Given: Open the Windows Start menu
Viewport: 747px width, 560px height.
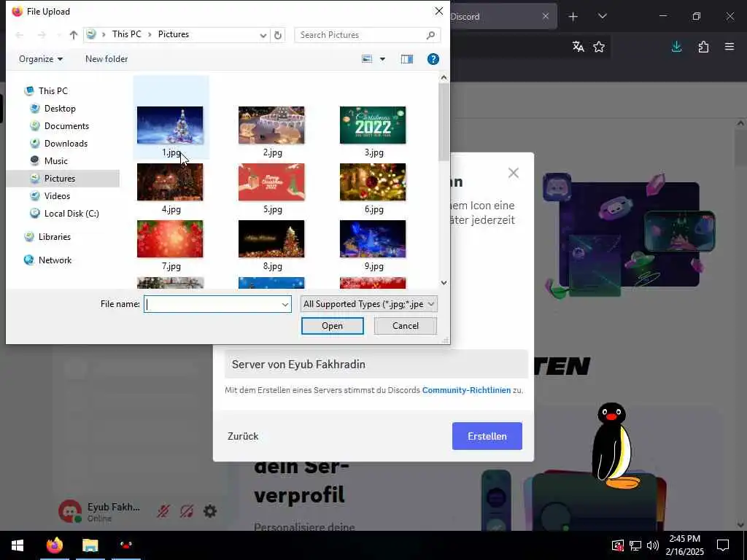Looking at the screenshot, I should click(18, 545).
